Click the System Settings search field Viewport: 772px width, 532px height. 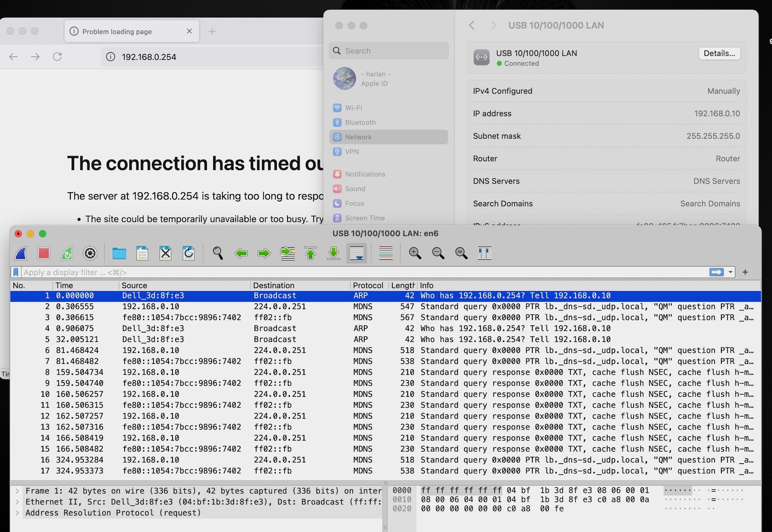pyautogui.click(x=388, y=51)
